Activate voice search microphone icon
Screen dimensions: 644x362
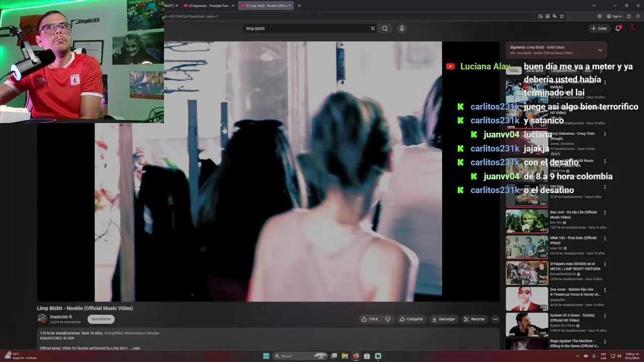(x=401, y=29)
